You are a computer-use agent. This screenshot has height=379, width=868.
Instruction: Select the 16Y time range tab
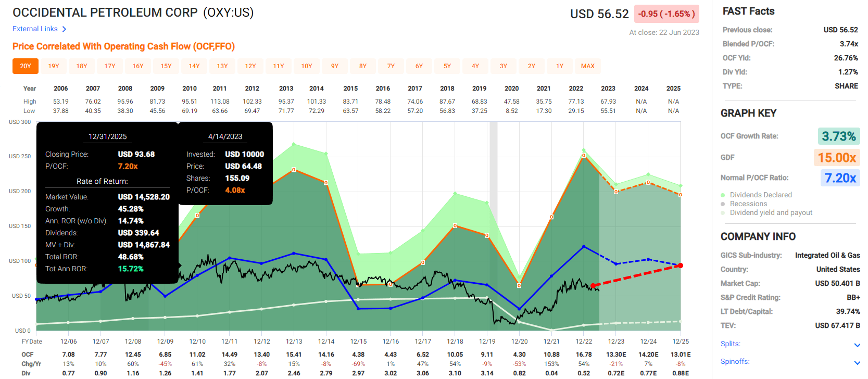click(138, 66)
